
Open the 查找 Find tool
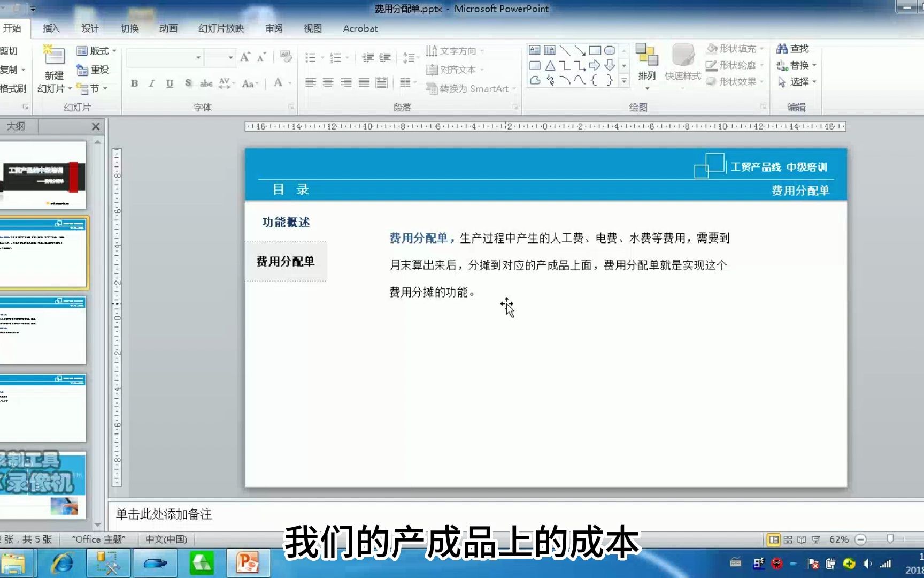[x=793, y=48]
